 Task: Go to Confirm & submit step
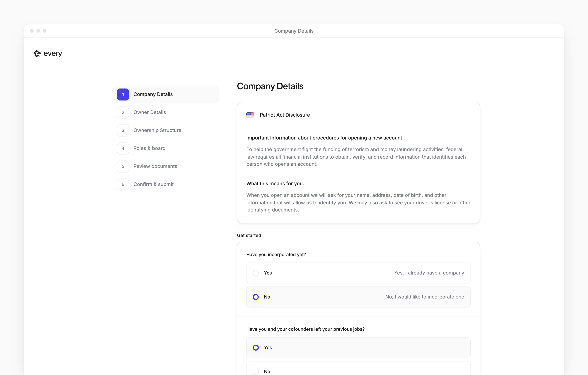click(x=166, y=184)
